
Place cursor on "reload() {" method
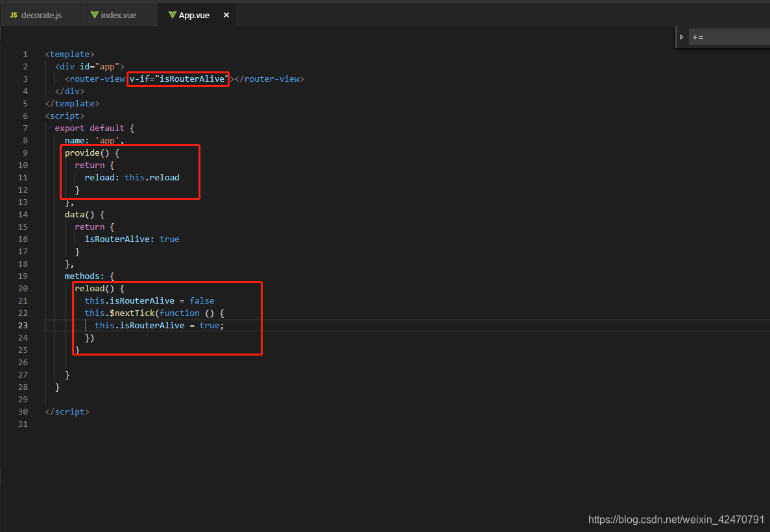point(99,288)
